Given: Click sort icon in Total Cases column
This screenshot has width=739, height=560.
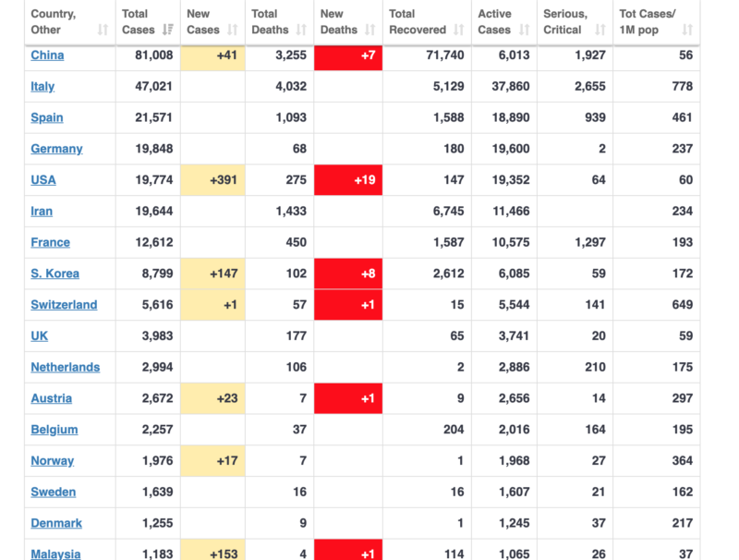Looking at the screenshot, I should 167,30.
